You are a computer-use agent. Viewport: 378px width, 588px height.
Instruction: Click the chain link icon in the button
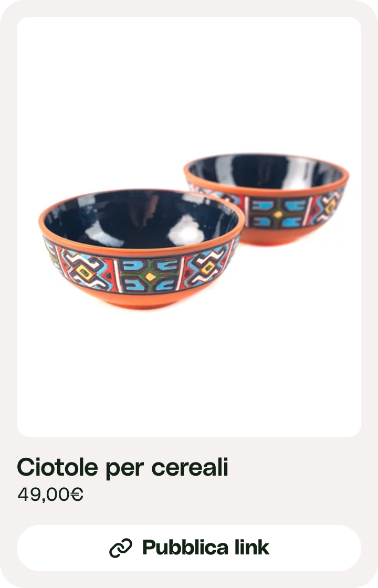coord(120,548)
